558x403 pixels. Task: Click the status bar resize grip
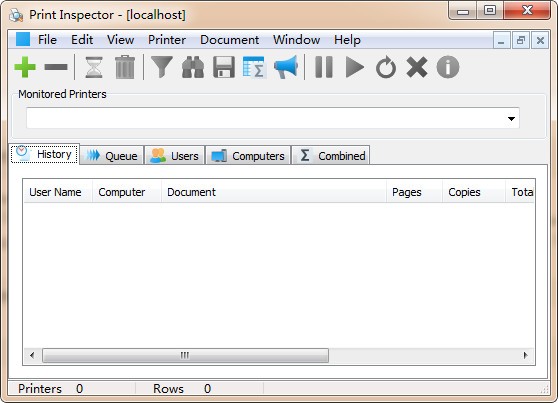(x=544, y=389)
